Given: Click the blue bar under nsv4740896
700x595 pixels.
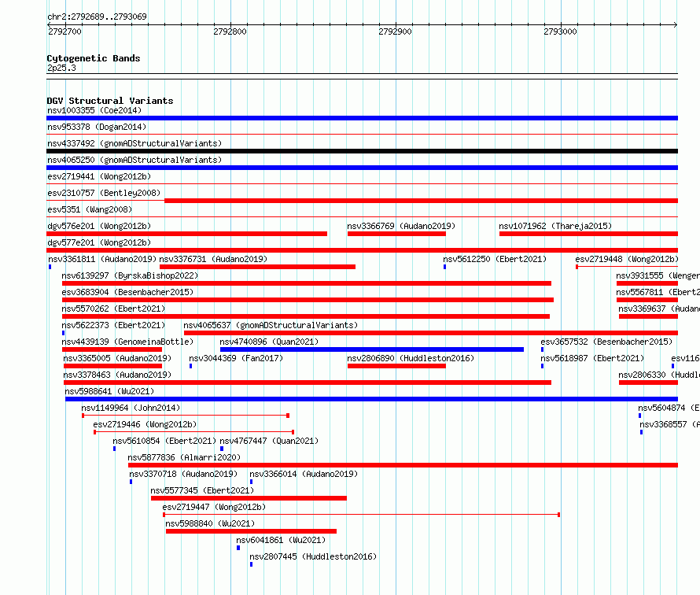Looking at the screenshot, I should 372,349.
